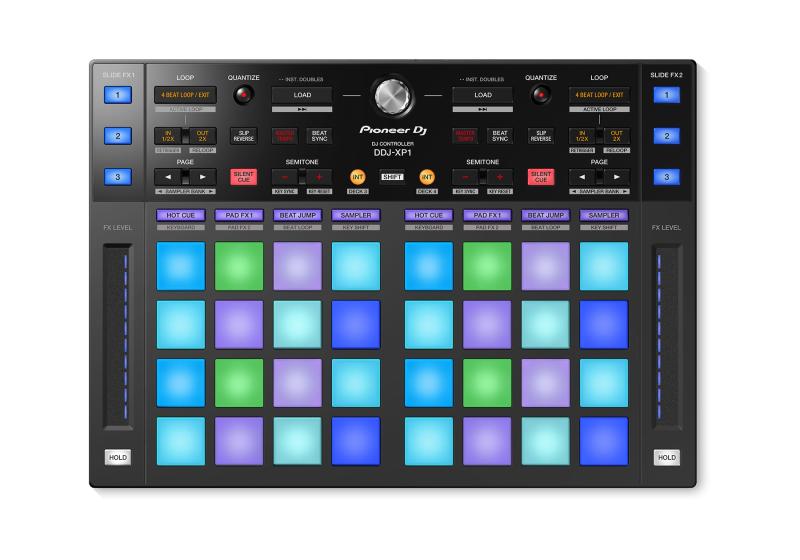
Task: Lower right deck Semitone with minus
Action: coord(465,177)
